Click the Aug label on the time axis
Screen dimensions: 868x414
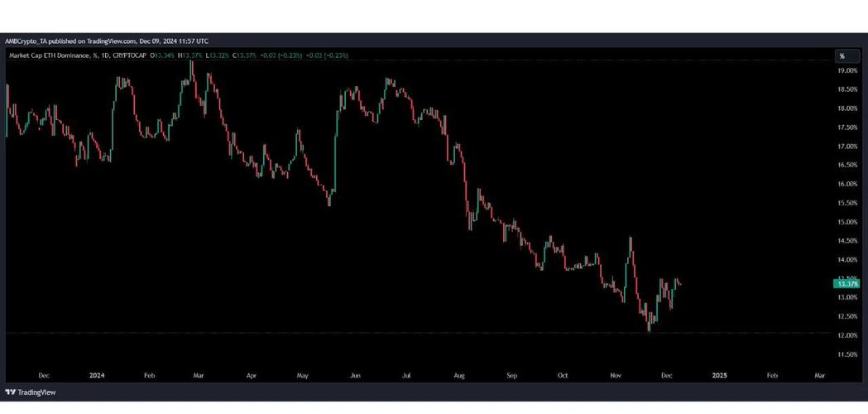pyautogui.click(x=459, y=375)
